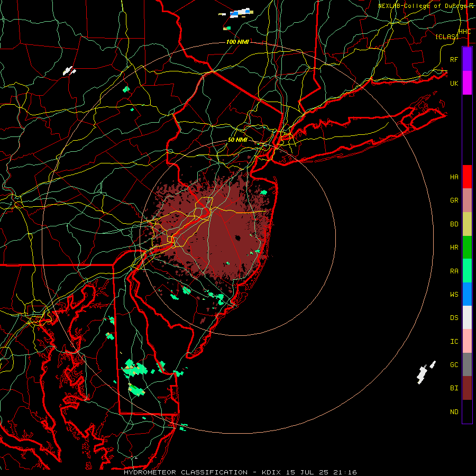Viewport: 476px width, 476px height.
Task: Select the HA legend label
Action: point(454,177)
